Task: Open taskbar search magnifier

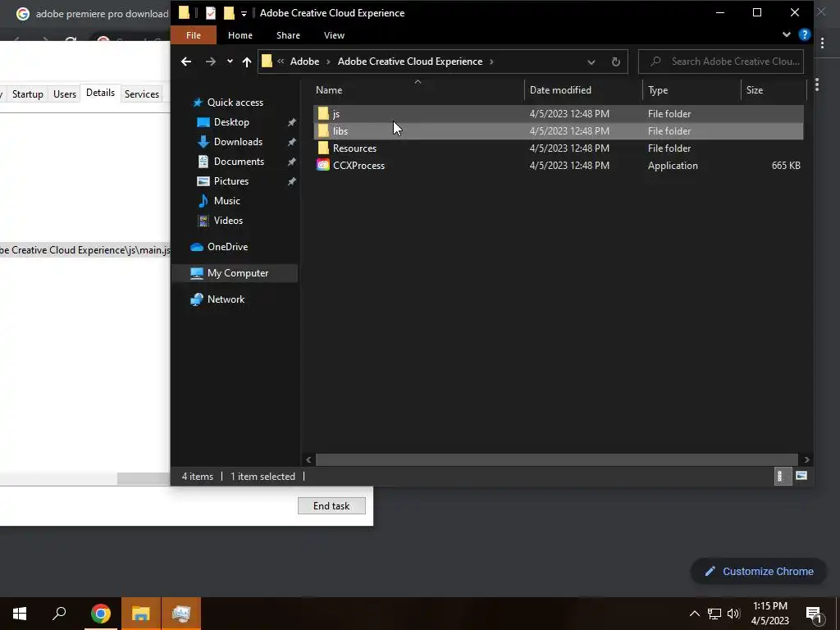Action: [x=59, y=614]
